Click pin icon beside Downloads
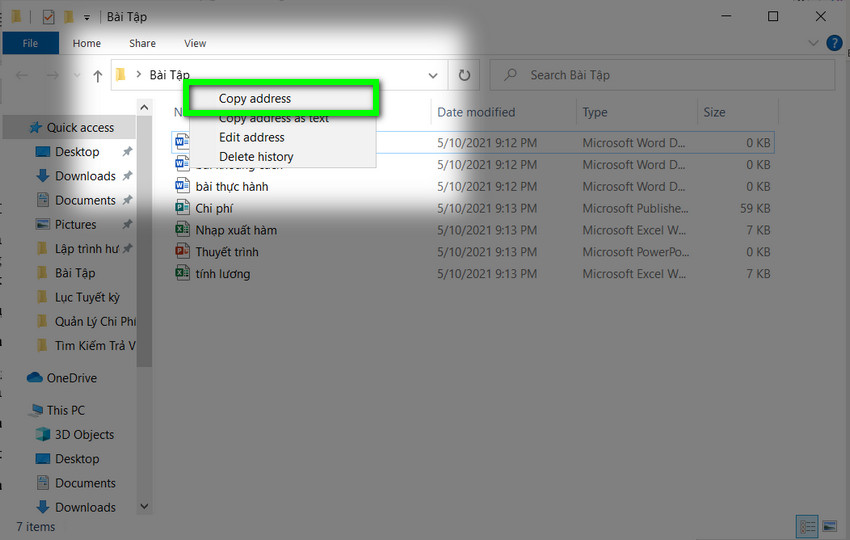This screenshot has width=850, height=540. click(127, 176)
